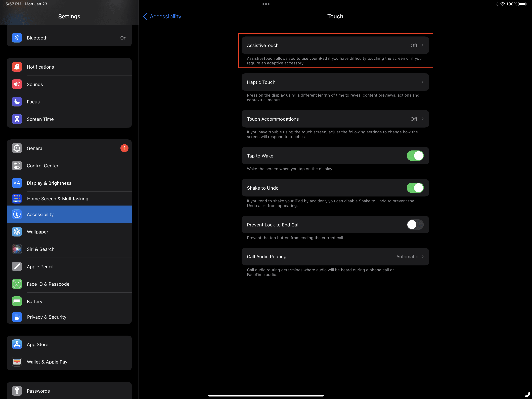Screen dimensions: 532x399
Task: Tap the red Notifications bell icon
Action: [17, 67]
